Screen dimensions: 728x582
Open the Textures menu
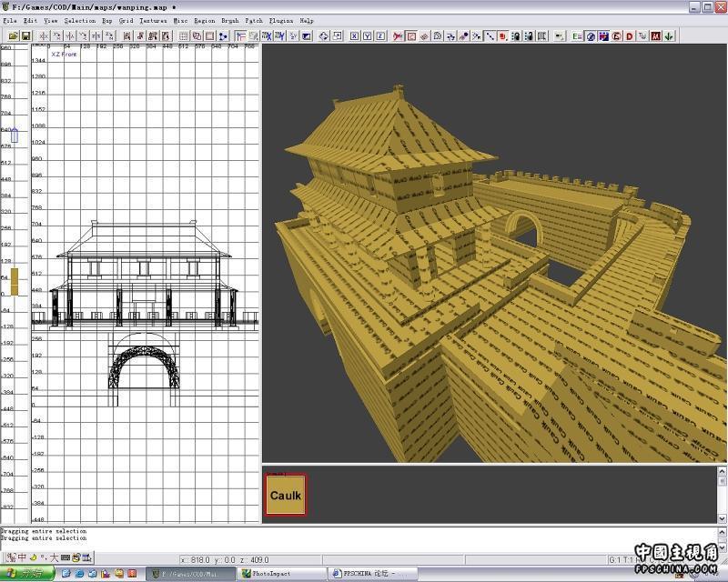(x=153, y=19)
